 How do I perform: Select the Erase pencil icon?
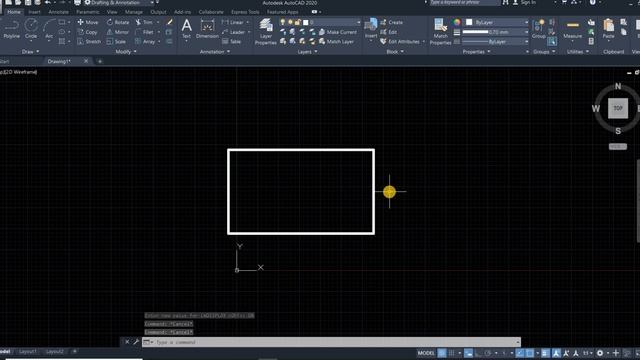[170, 22]
